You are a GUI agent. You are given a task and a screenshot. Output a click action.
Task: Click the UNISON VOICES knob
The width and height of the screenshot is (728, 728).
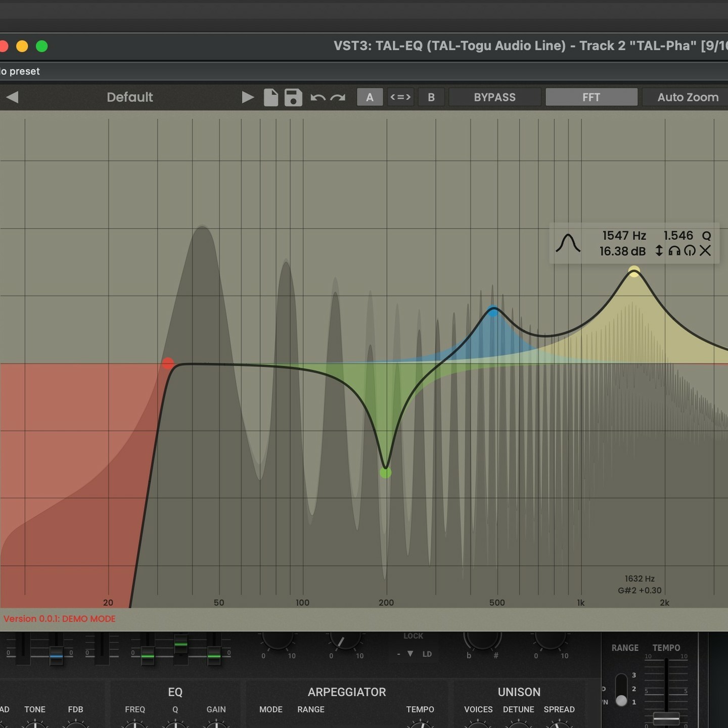point(478,725)
